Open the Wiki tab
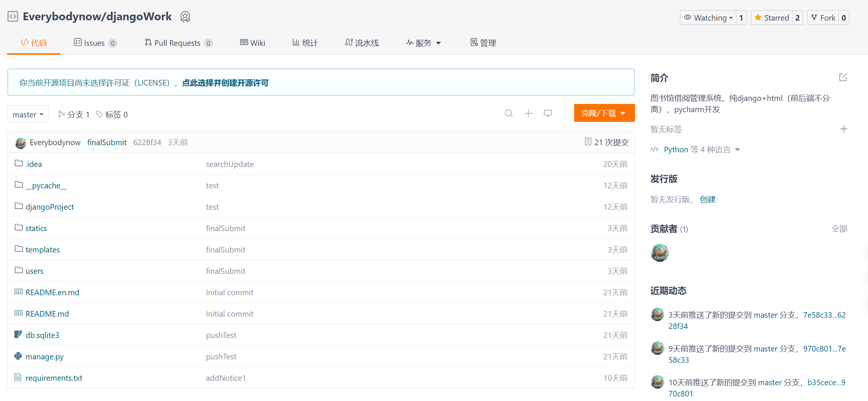 coord(252,43)
